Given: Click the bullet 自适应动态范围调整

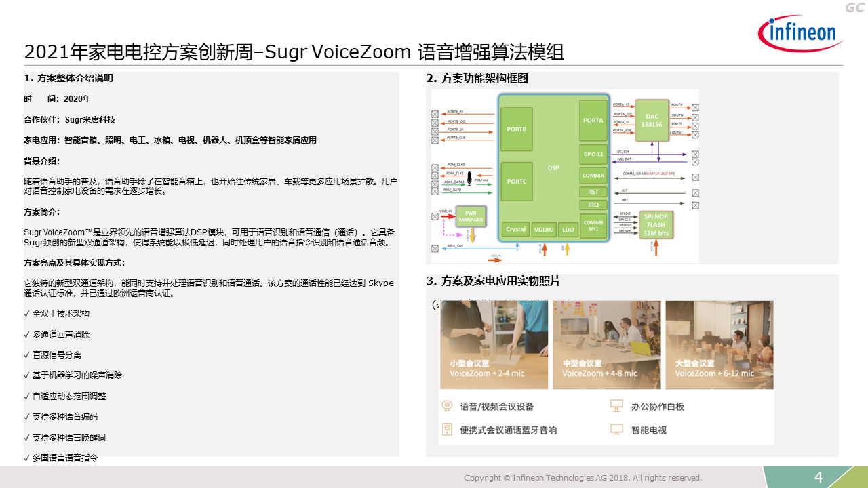Looking at the screenshot, I should [64, 396].
